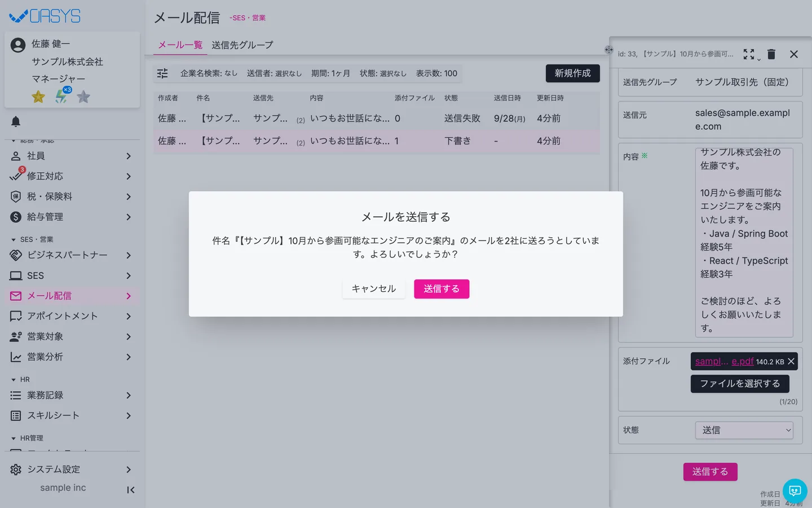Open 営業対象 in sidebar
812x508 pixels.
pyautogui.click(x=72, y=336)
